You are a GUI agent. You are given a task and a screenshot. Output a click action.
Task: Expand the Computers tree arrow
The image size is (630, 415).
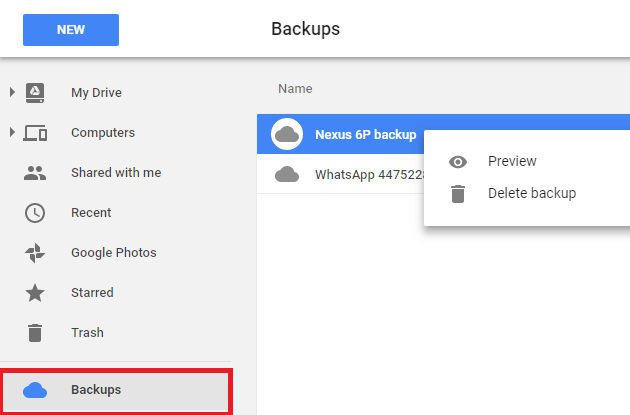[x=12, y=132]
